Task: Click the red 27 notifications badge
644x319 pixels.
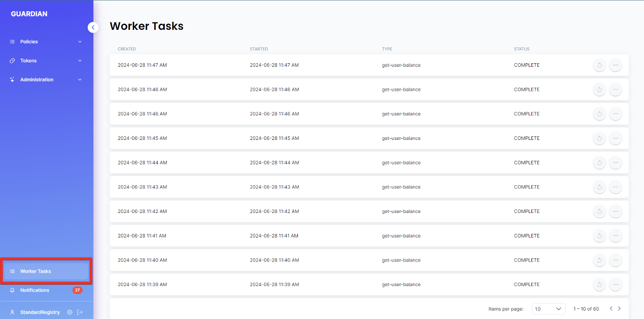Action: pyautogui.click(x=77, y=290)
